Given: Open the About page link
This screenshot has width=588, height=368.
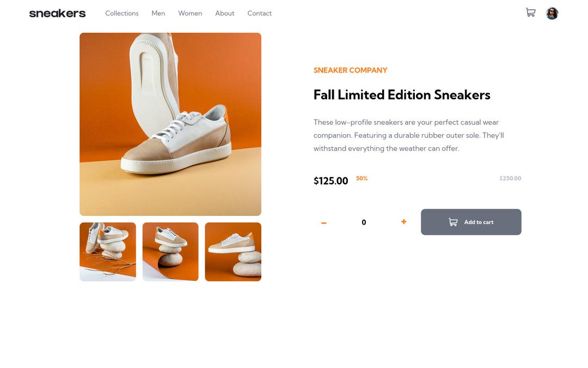Looking at the screenshot, I should point(225,13).
